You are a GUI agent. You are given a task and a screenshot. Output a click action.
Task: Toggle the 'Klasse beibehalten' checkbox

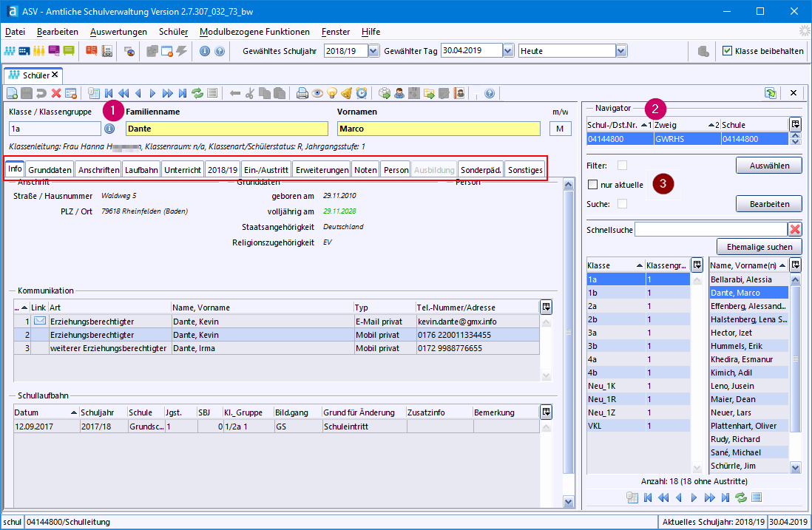[x=728, y=51]
